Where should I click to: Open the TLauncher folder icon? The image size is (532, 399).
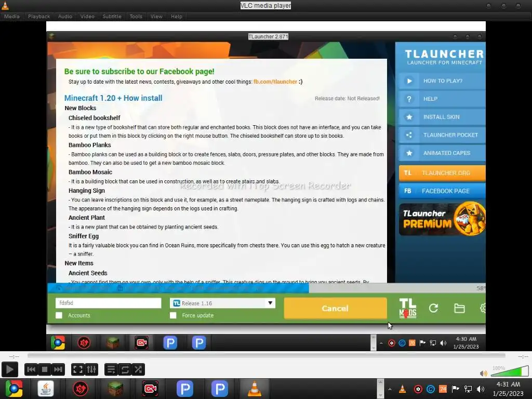point(459,308)
